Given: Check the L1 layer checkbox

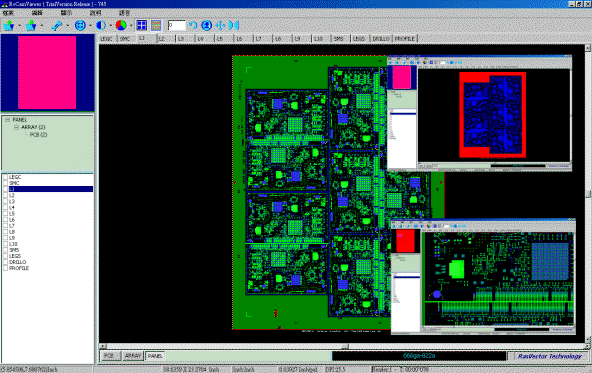Looking at the screenshot, I should pyautogui.click(x=5, y=189).
